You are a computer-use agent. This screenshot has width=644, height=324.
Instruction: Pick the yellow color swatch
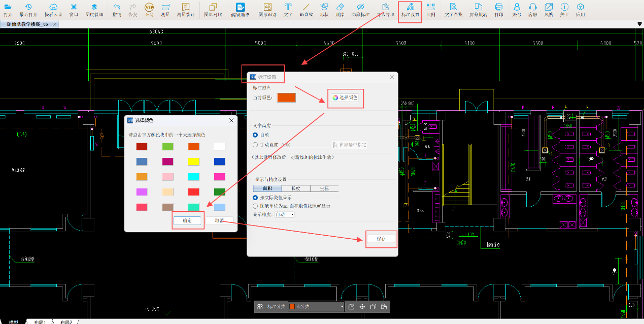coord(193,161)
